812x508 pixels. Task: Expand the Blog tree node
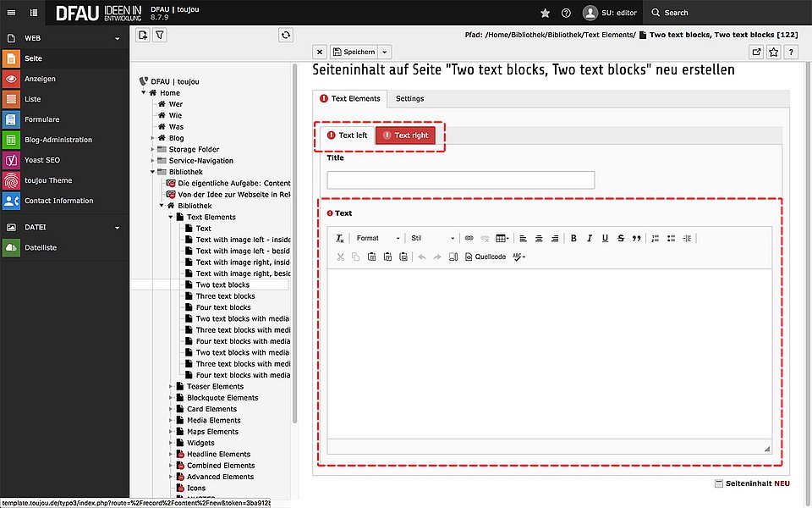(x=153, y=138)
